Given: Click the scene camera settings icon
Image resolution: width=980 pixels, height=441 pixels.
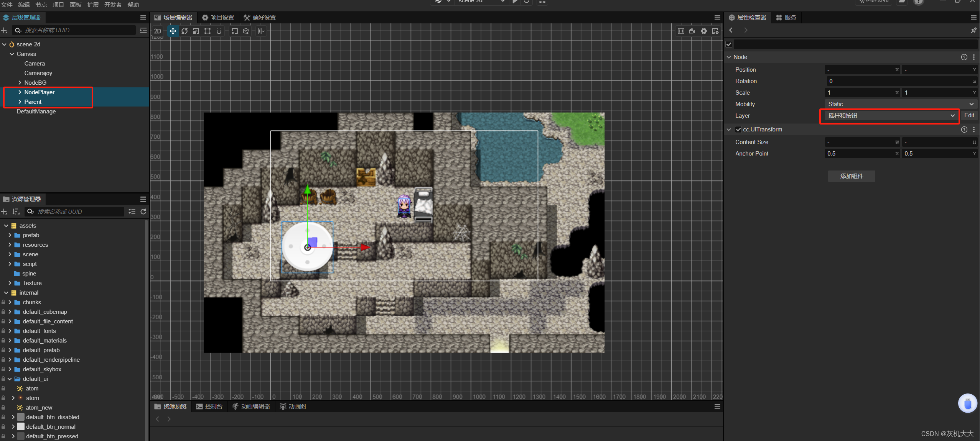Looking at the screenshot, I should point(692,31).
